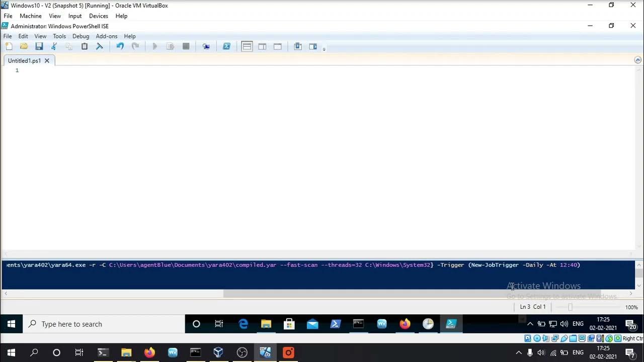The height and width of the screenshot is (362, 644).
Task: Open Mail app from guest taskbar
Action: [x=312, y=324]
